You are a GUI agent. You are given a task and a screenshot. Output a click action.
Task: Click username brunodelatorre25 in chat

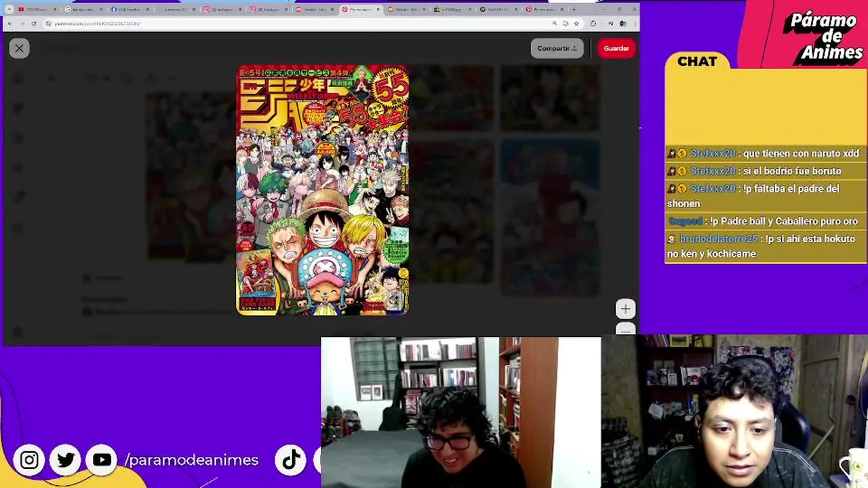point(718,239)
